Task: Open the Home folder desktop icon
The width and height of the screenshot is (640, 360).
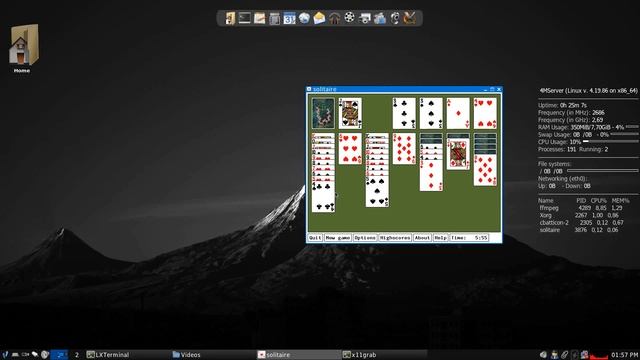Action: [x=23, y=48]
